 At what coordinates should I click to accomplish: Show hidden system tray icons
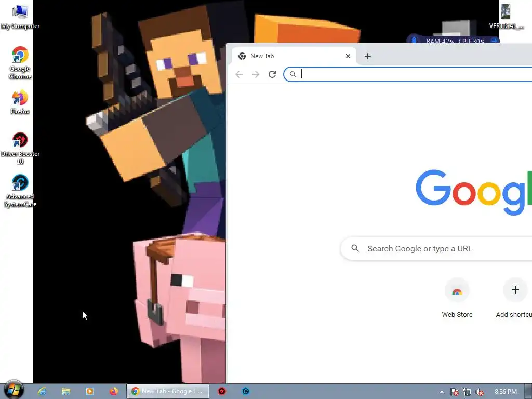442,392
